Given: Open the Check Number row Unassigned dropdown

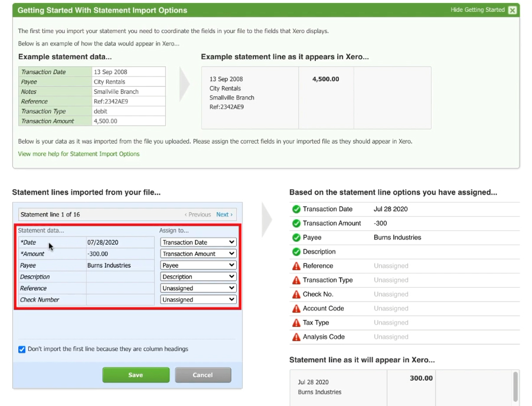Looking at the screenshot, I should pos(198,300).
